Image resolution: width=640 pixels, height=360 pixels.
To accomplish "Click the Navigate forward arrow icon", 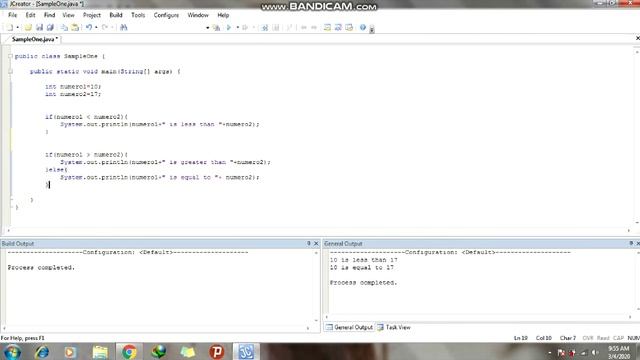I will (x=314, y=27).
